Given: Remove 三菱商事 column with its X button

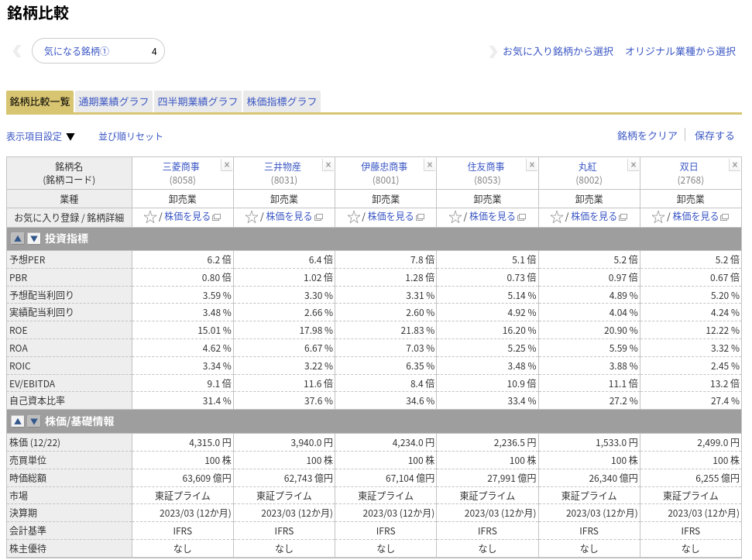Looking at the screenshot, I should (226, 165).
